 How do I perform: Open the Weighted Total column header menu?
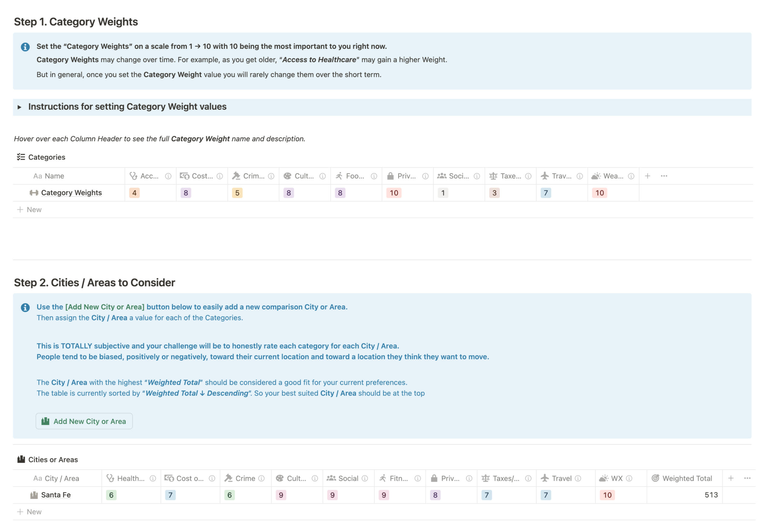687,478
